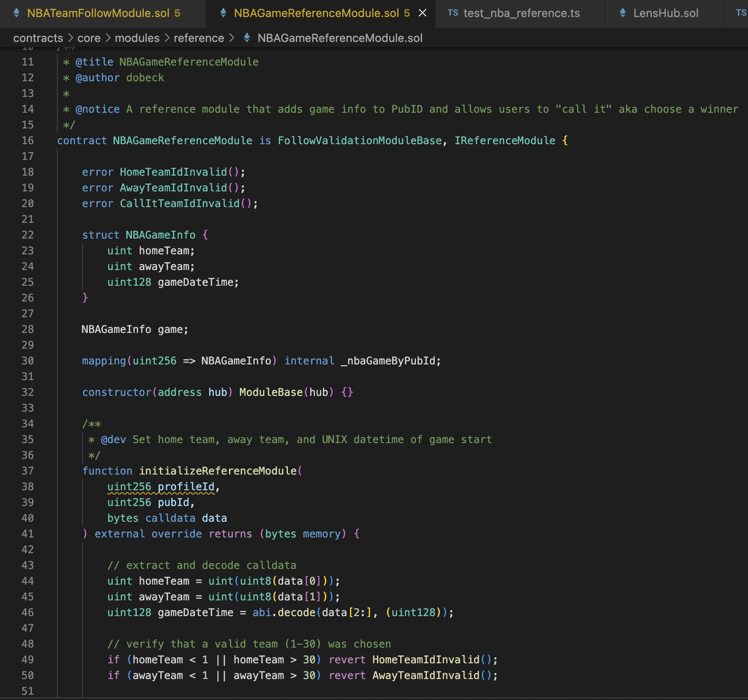Image resolution: width=748 pixels, height=700 pixels.
Task: Click 'IReferenceModule' in contract declaration
Action: (x=505, y=141)
